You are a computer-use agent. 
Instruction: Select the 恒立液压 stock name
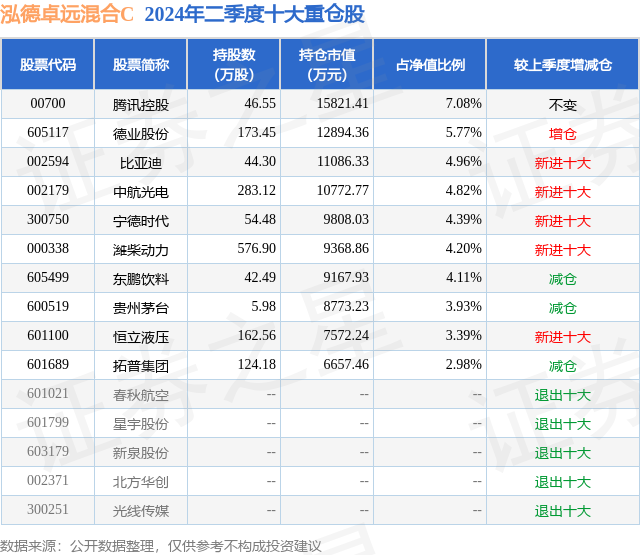tap(141, 337)
